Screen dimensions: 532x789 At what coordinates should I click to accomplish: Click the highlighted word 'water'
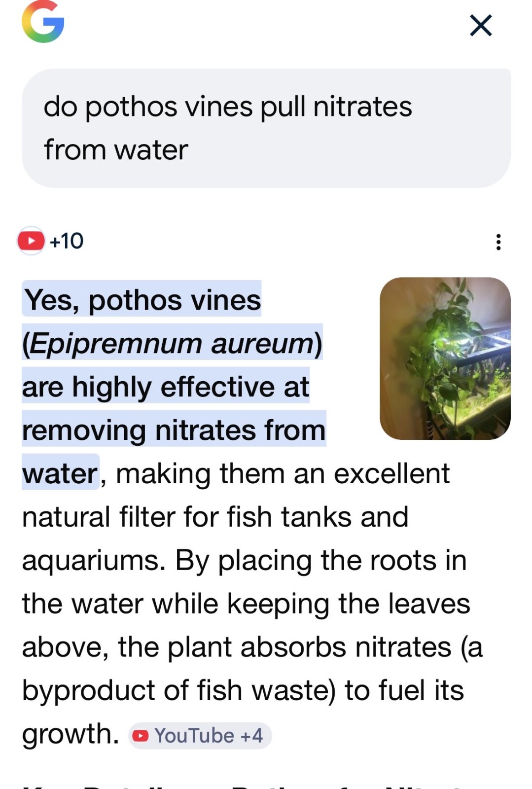point(60,473)
